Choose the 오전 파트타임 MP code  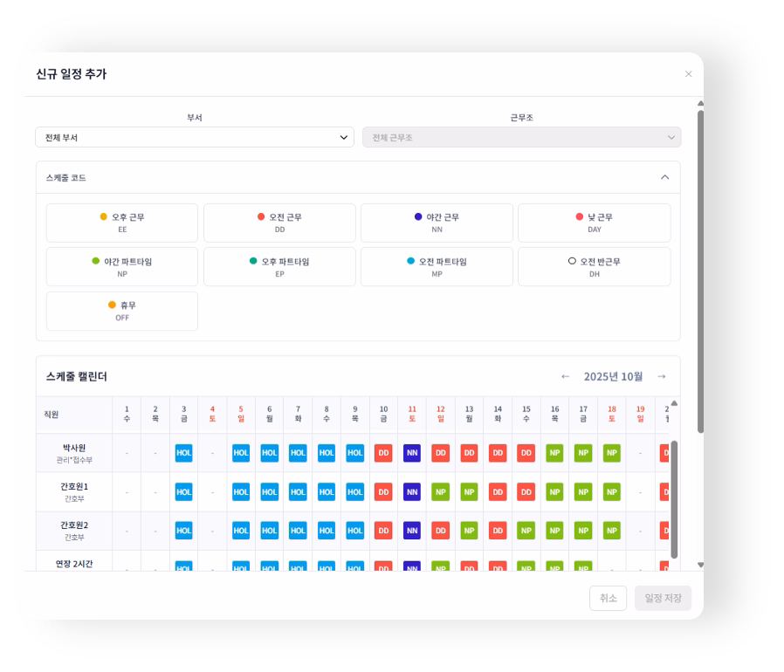437,266
